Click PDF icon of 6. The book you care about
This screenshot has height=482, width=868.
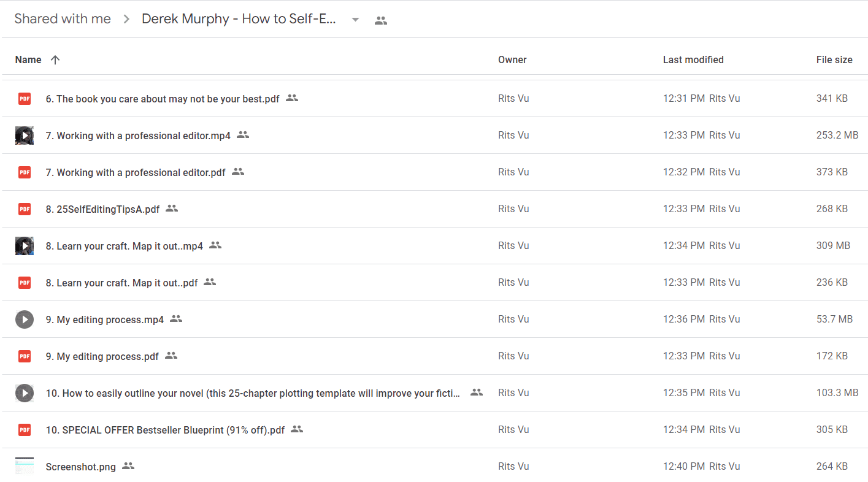(x=25, y=98)
